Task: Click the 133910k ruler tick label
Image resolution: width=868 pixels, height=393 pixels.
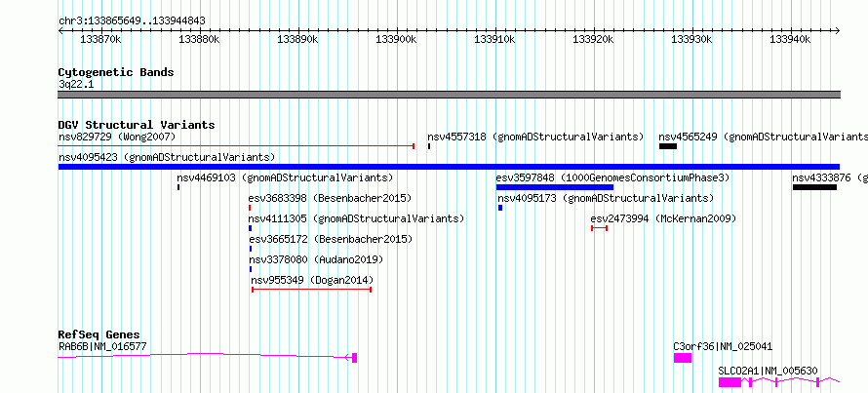Action: pyautogui.click(x=494, y=40)
